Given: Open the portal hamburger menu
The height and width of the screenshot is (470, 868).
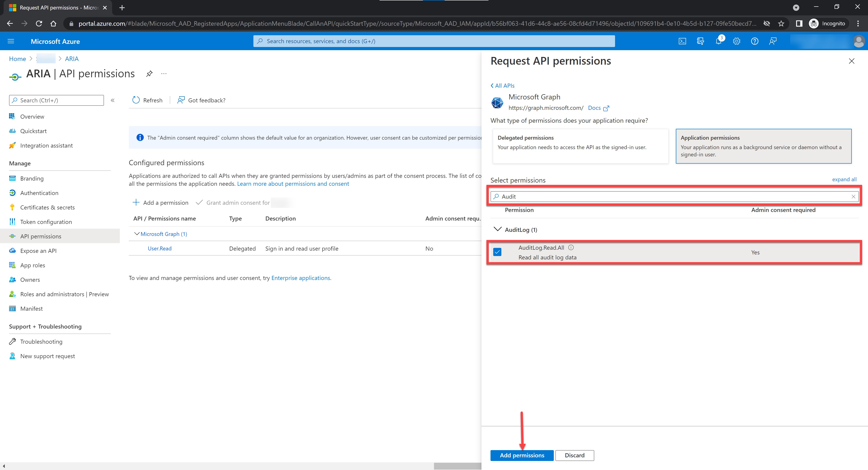Looking at the screenshot, I should pyautogui.click(x=11, y=41).
